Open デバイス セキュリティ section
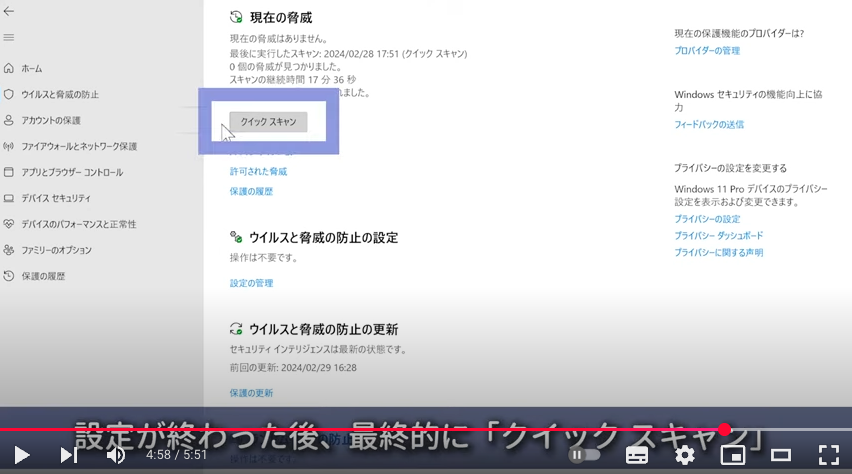The image size is (852, 474). click(x=56, y=198)
